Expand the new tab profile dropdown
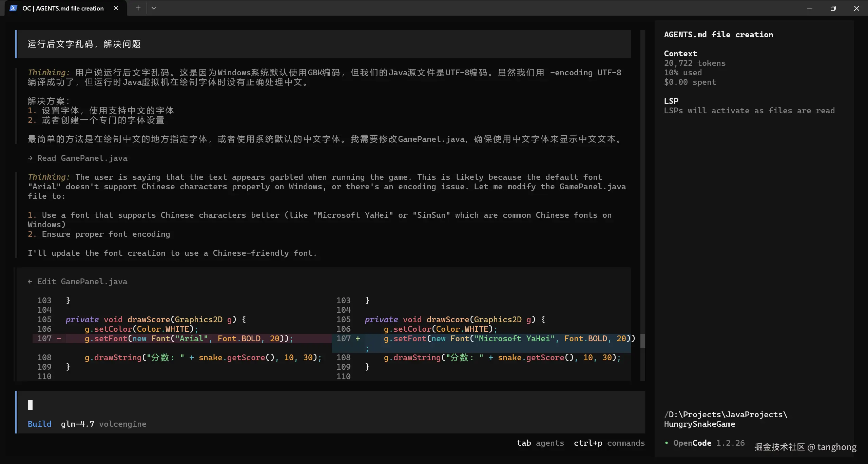 tap(154, 8)
